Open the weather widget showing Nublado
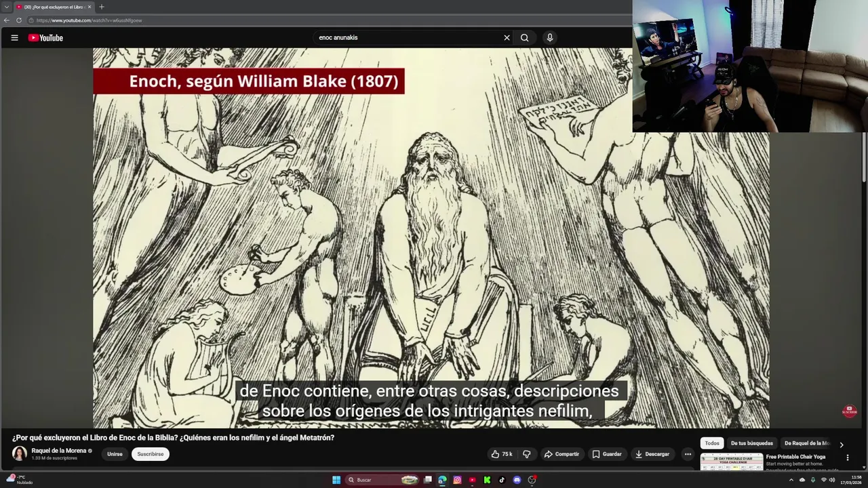 (x=19, y=480)
